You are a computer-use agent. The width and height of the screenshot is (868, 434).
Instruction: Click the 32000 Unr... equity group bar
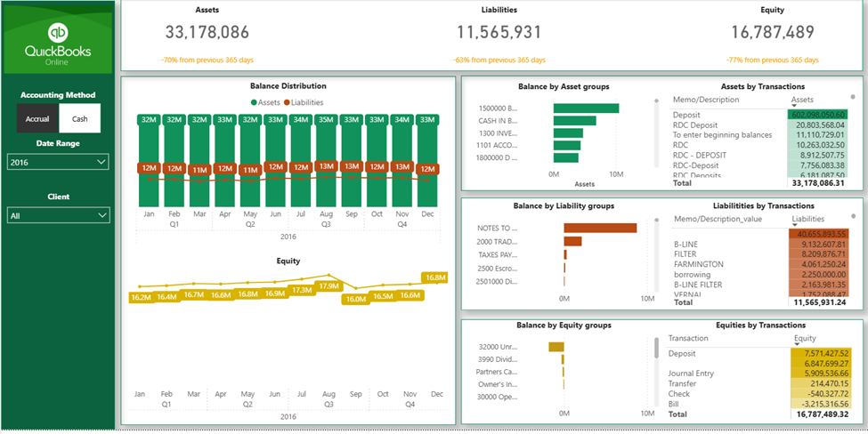(556, 347)
